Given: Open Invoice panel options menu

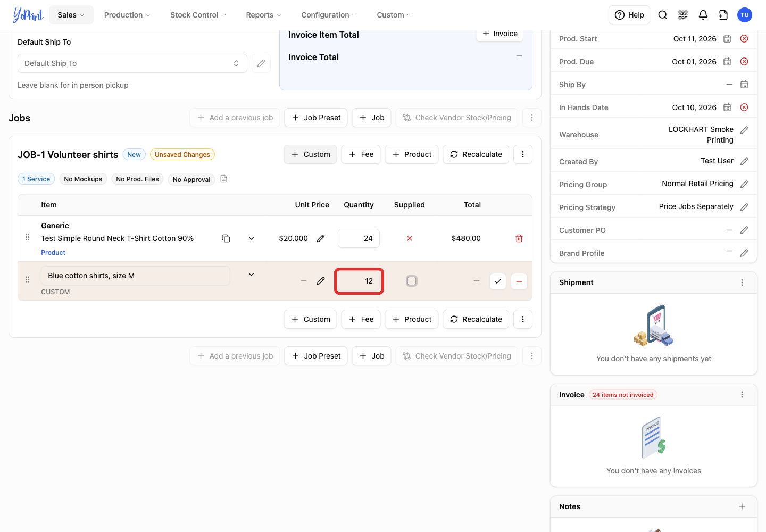Looking at the screenshot, I should pos(742,395).
